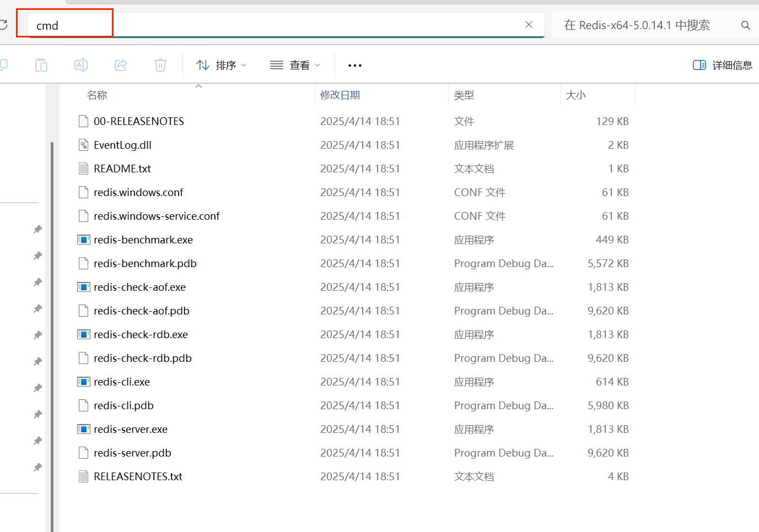Viewport: 759px width, 532px height.
Task: Click the 449 KB size of redis-benchmark.exe
Action: tap(612, 240)
